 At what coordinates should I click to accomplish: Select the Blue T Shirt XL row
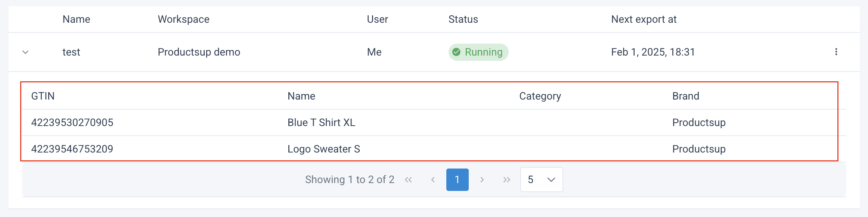[x=321, y=123]
